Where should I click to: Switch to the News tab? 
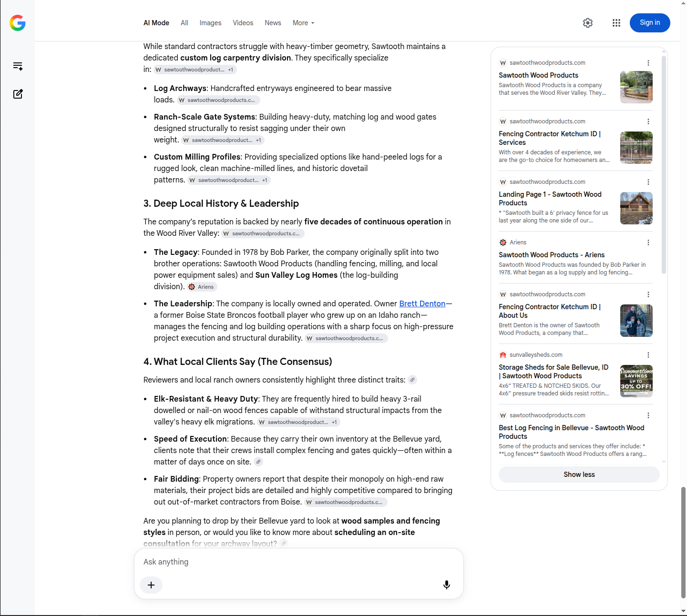[273, 23]
